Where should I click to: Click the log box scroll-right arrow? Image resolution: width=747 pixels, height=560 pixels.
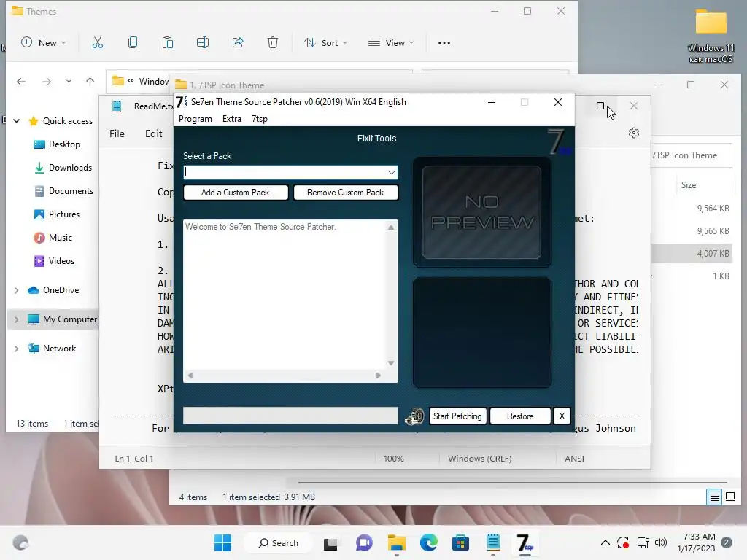(x=379, y=376)
